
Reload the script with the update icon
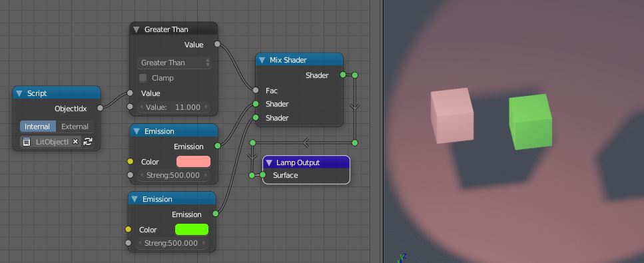(87, 142)
